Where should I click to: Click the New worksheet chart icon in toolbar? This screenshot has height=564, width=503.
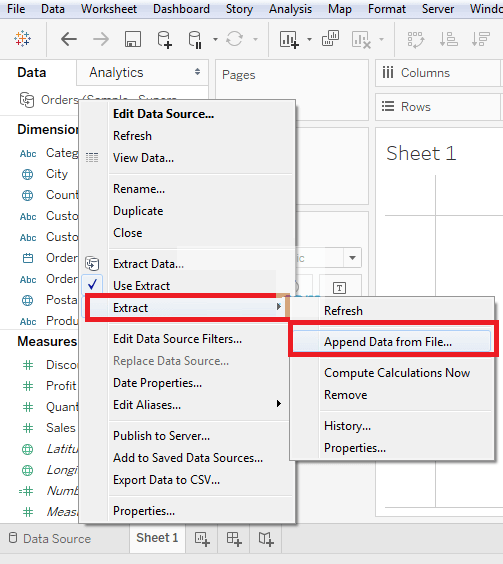[289, 39]
